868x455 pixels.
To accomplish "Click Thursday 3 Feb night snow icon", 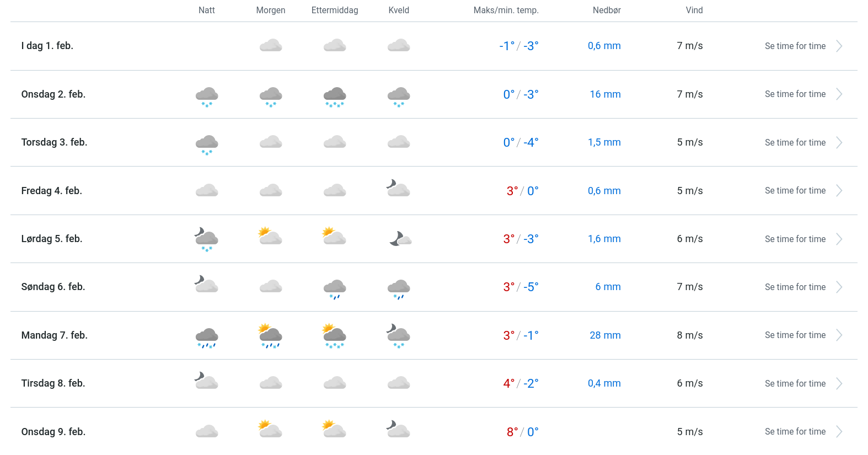I will (x=207, y=144).
